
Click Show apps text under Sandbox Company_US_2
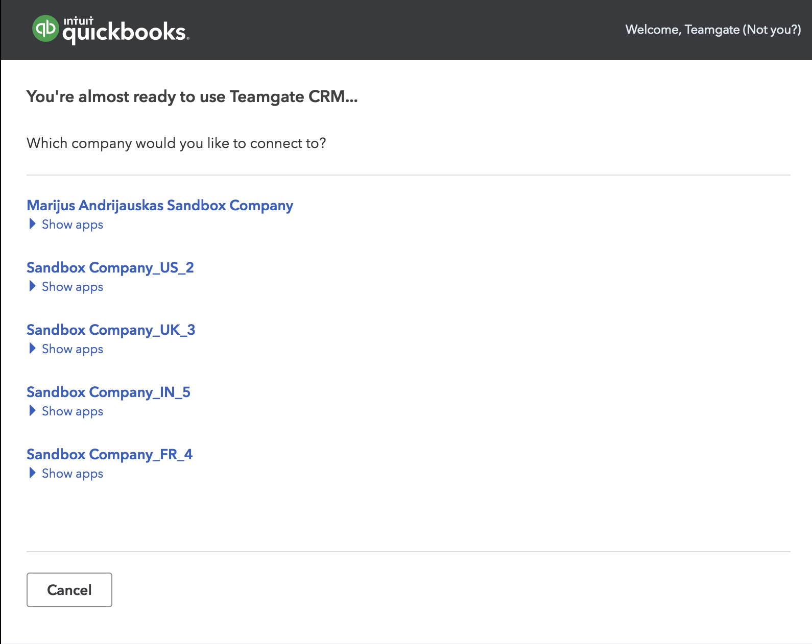point(73,287)
